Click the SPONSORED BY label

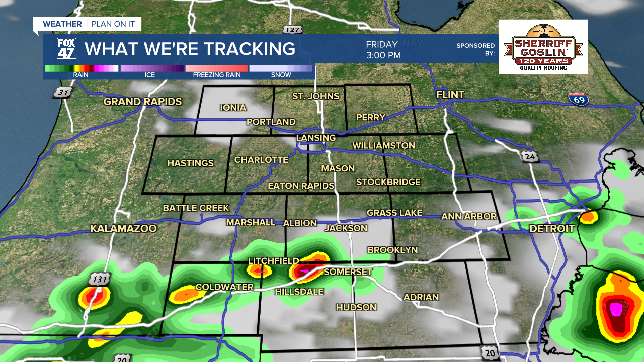tap(475, 49)
